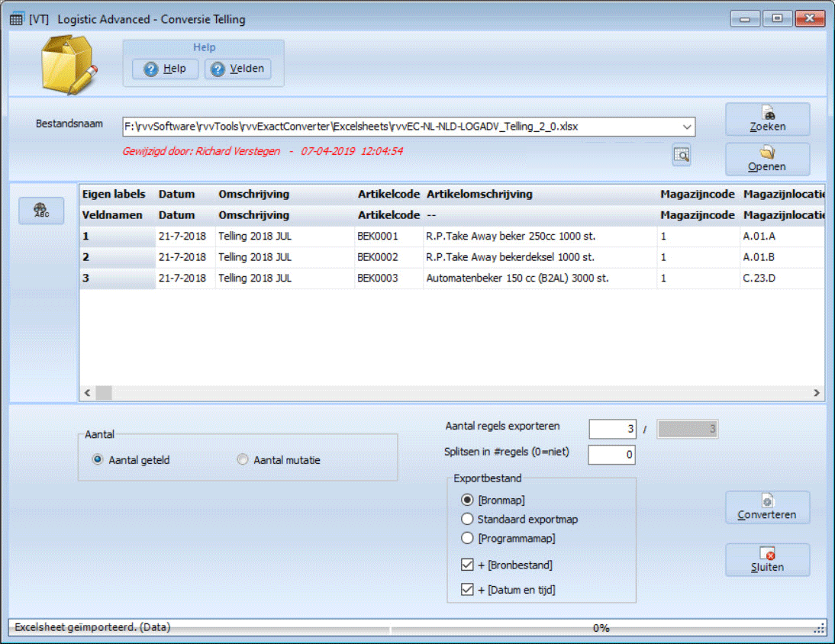Image resolution: width=835 pixels, height=644 pixels.
Task: Expand the Bestandsnaam dropdown list
Action: pyautogui.click(x=686, y=127)
